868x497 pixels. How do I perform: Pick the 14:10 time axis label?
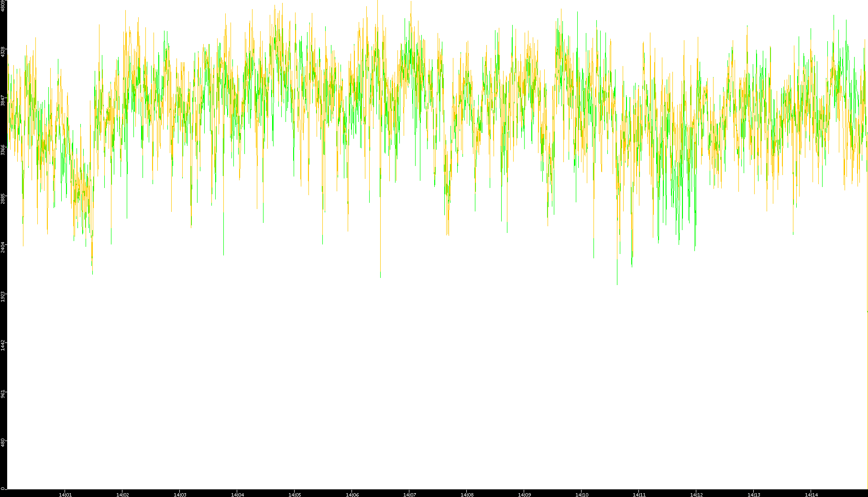click(582, 495)
